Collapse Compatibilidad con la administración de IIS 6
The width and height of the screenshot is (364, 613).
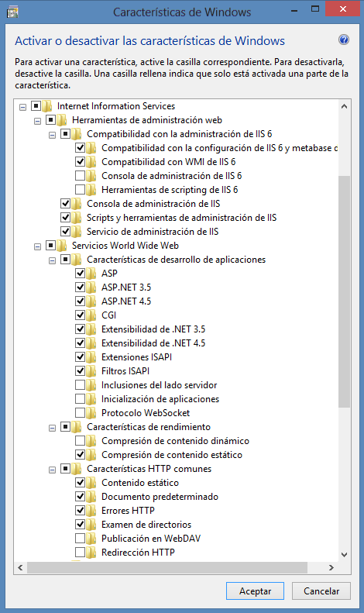pos(52,135)
